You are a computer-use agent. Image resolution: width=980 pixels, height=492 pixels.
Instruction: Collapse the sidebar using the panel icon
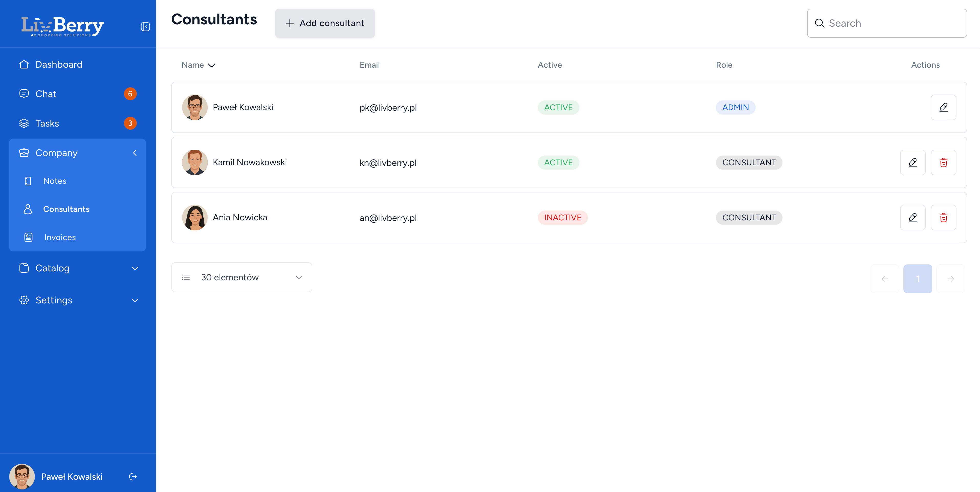pos(145,27)
